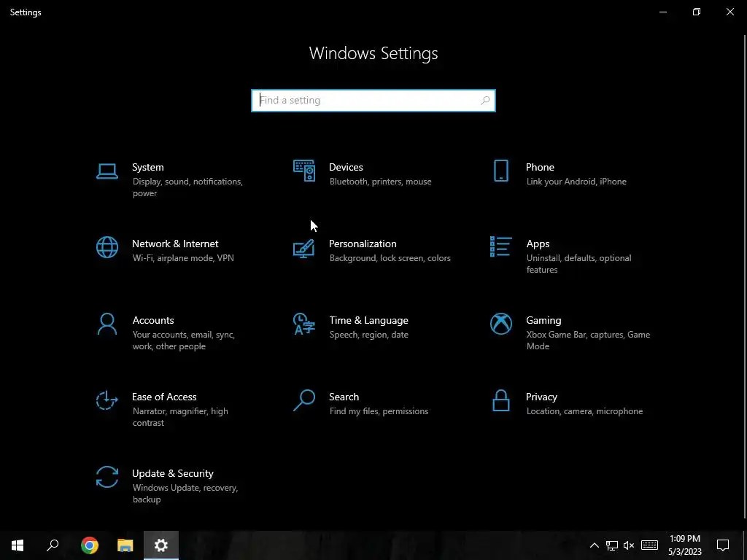Click the Personalization paintbrush icon

click(x=304, y=248)
